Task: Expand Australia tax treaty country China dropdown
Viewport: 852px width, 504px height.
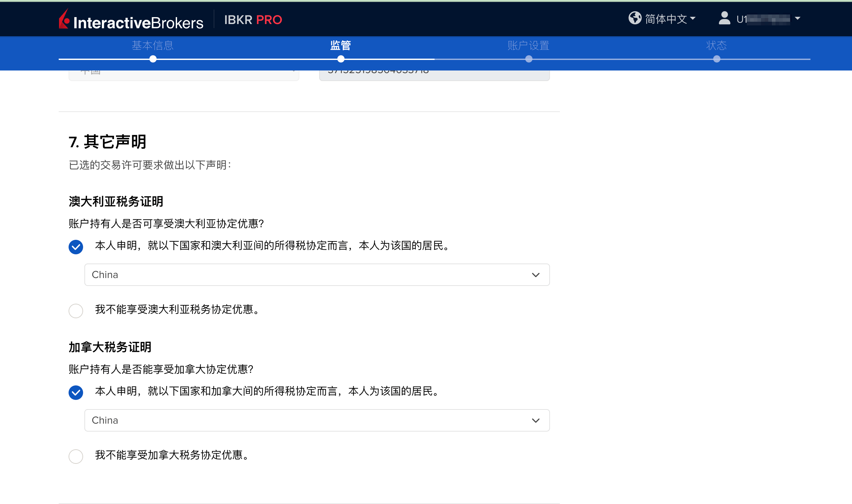Action: point(317,275)
